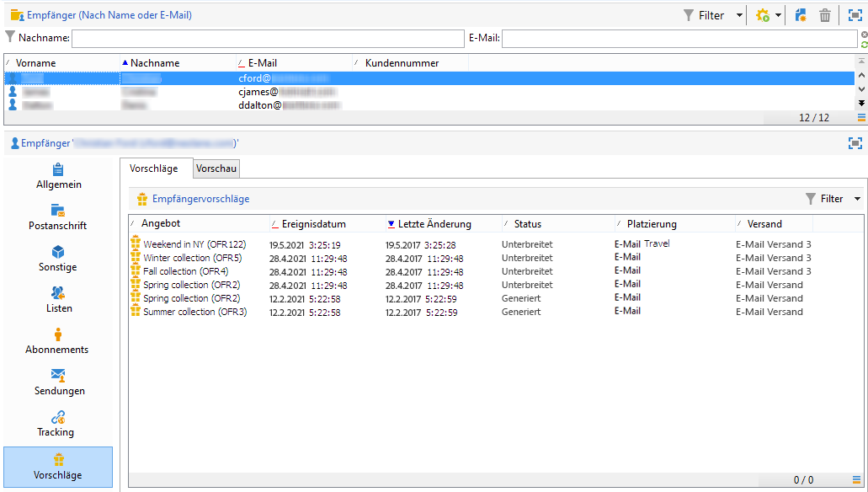Click the fullscreen icon in the Empfänger detail header
The image size is (868, 492).
coord(855,143)
